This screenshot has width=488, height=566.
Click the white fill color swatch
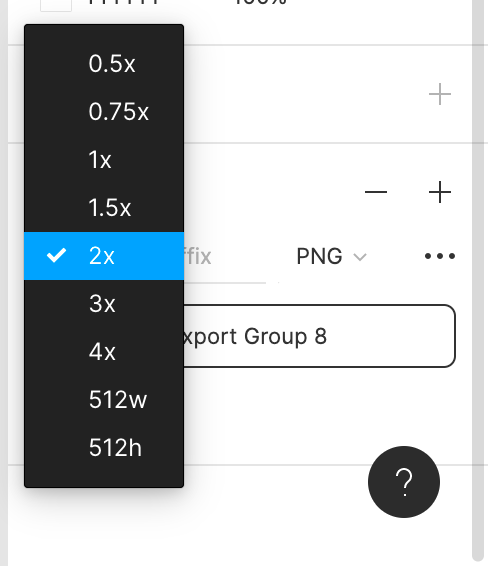(56, 4)
